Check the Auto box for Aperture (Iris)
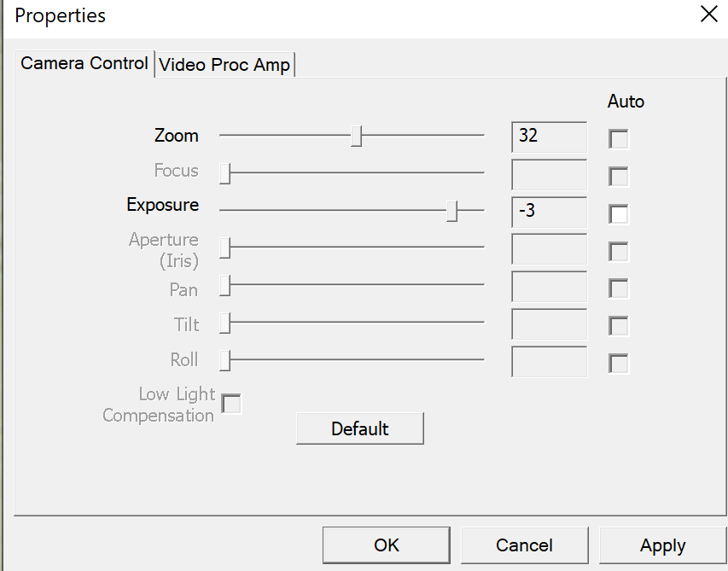Image resolution: width=728 pixels, height=571 pixels. [x=619, y=251]
